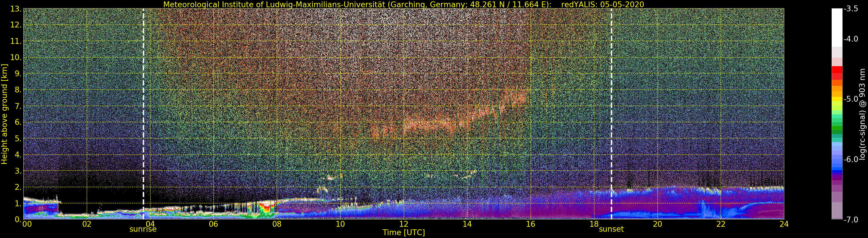Click the 24 time tick label
The height and width of the screenshot is (238, 868).
784,224
